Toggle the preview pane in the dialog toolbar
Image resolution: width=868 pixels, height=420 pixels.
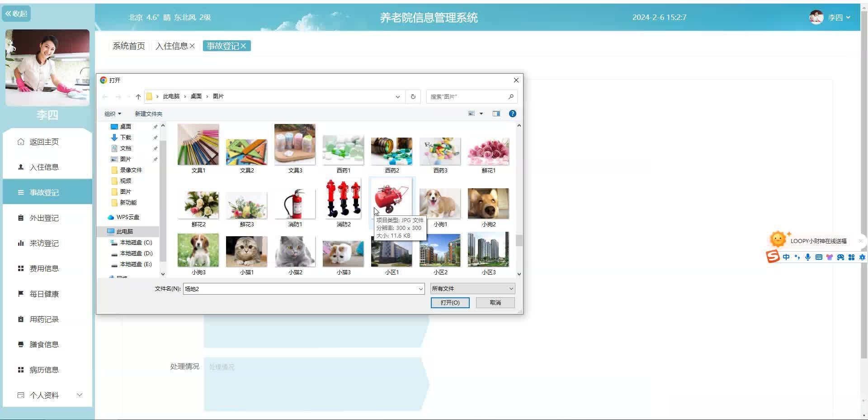[x=496, y=114]
